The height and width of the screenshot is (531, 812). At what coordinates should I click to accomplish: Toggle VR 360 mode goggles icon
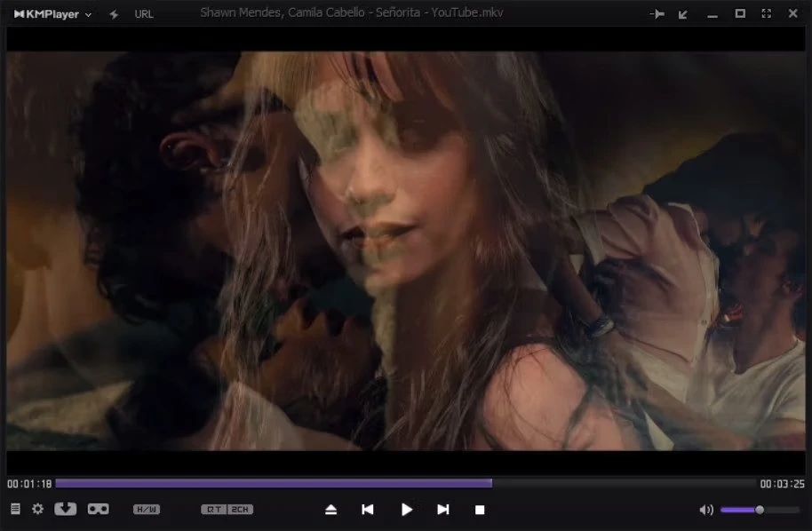tap(98, 509)
